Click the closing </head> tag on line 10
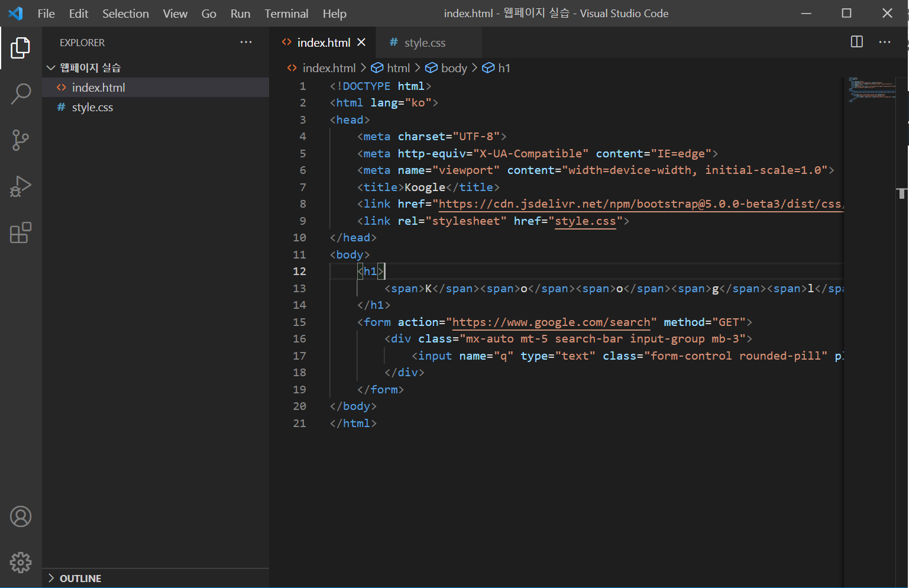The width and height of the screenshot is (909, 588). tap(353, 238)
